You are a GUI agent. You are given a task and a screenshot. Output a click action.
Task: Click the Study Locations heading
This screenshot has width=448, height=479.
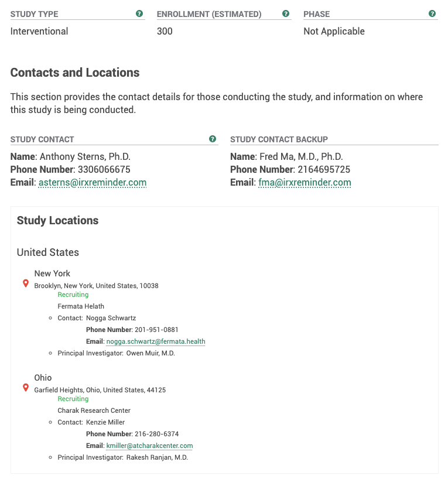pyautogui.click(x=57, y=221)
